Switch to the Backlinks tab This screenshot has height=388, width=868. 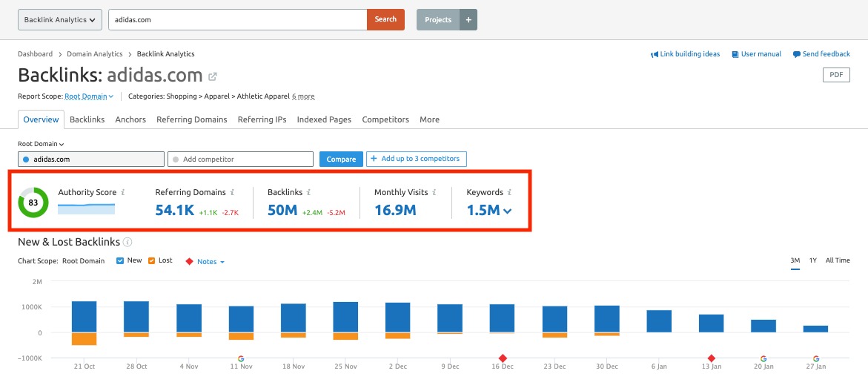coord(87,119)
